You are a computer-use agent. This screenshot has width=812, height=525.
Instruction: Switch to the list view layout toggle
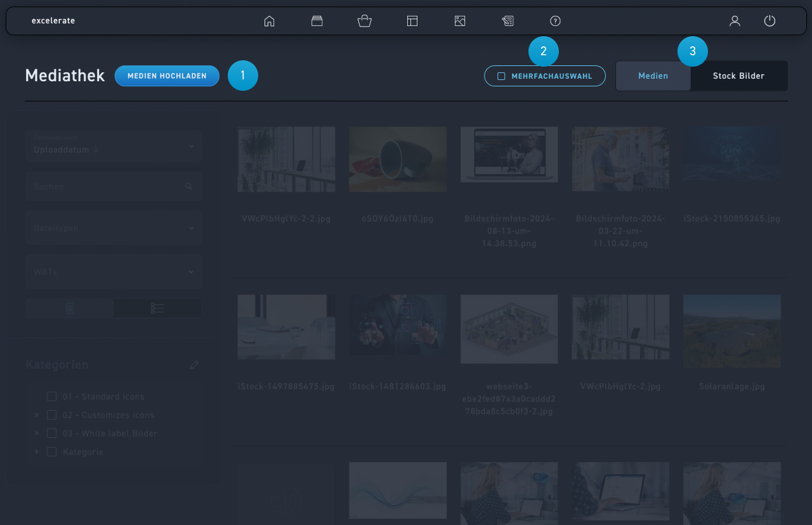[x=157, y=309]
